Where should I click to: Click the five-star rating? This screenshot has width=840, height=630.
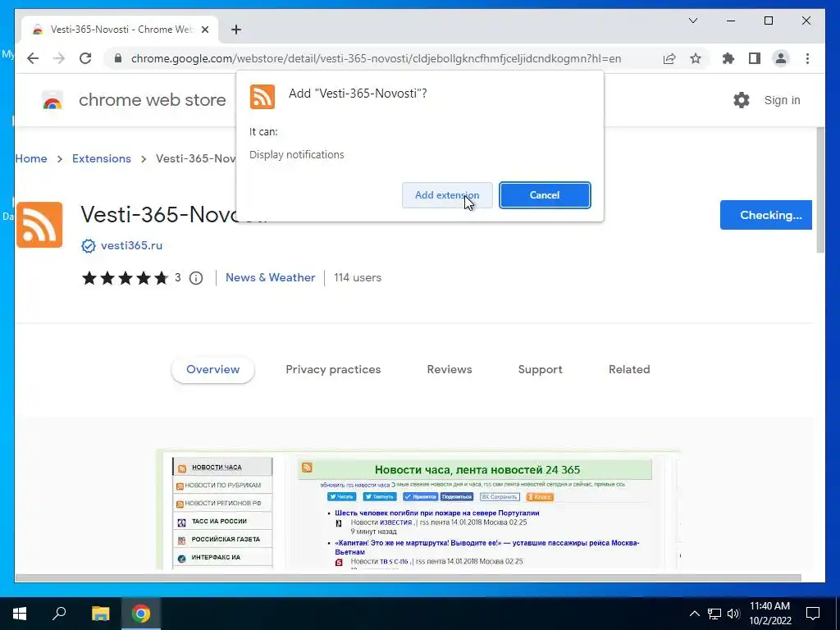point(125,278)
